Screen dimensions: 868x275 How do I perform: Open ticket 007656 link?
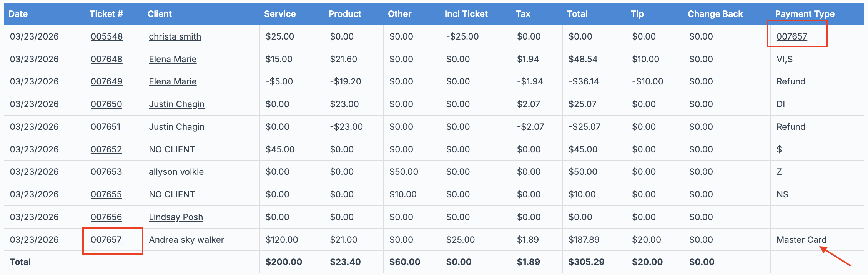pos(106,217)
